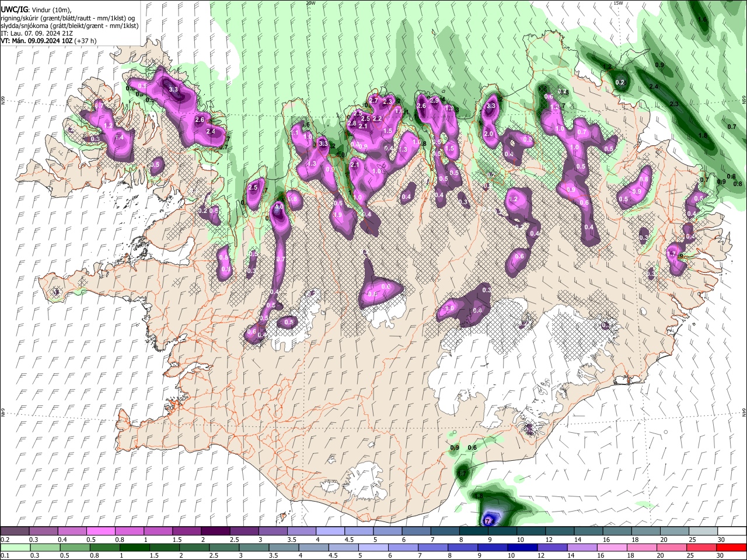Click the '64N' latitude label on right edge
The image size is (747, 560).
point(744,411)
